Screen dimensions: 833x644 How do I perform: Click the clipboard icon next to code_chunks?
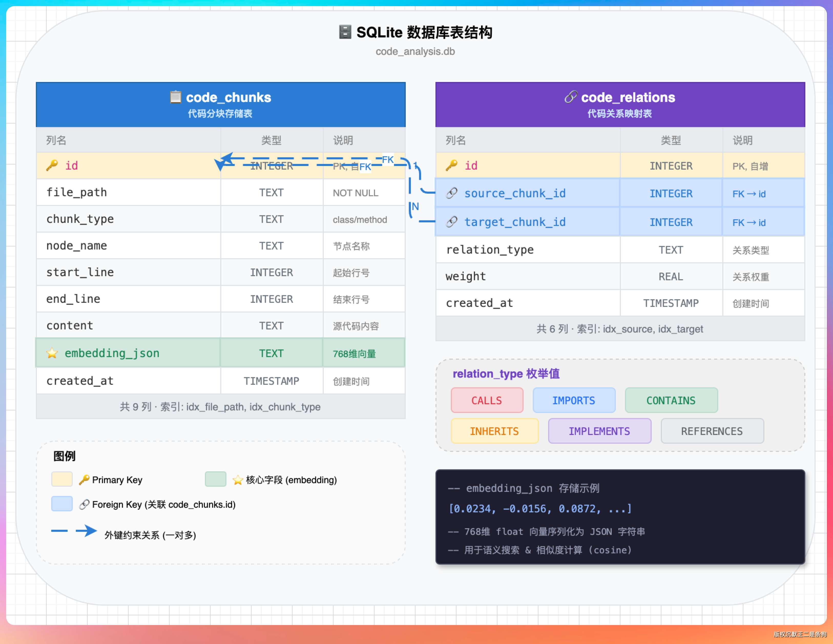175,97
